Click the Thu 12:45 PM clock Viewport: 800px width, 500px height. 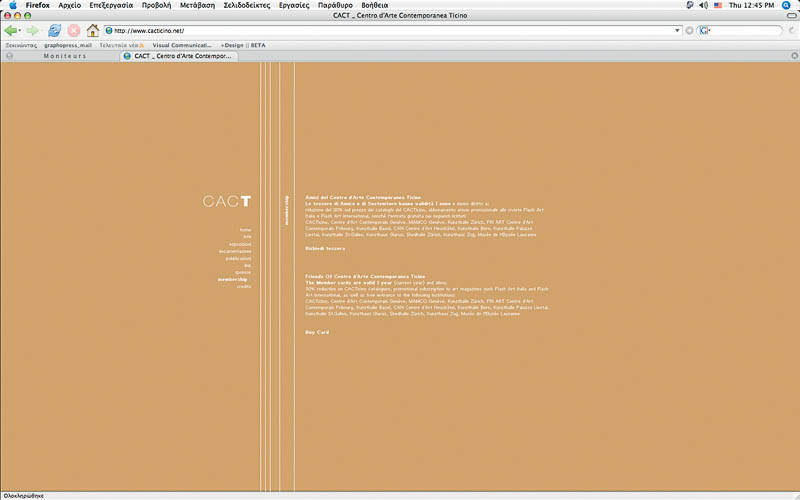[x=751, y=5]
